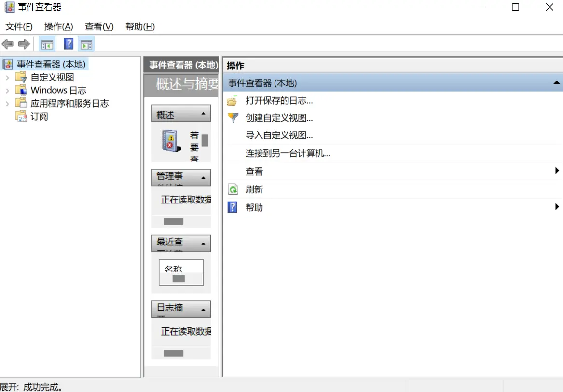Click the event log book icon in 概述 section

(x=171, y=141)
